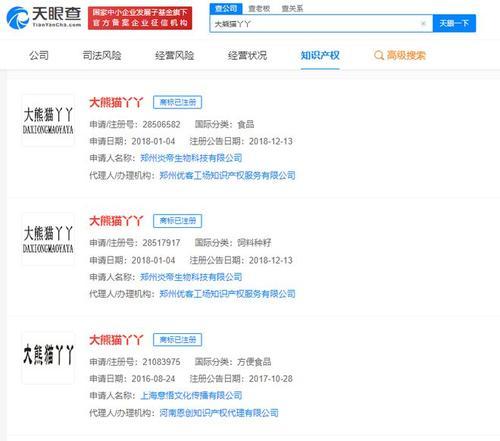Image resolution: width=500 pixels, height=441 pixels.
Task: Open trademark thumbnail for registration 28517917
Action: [x=48, y=239]
